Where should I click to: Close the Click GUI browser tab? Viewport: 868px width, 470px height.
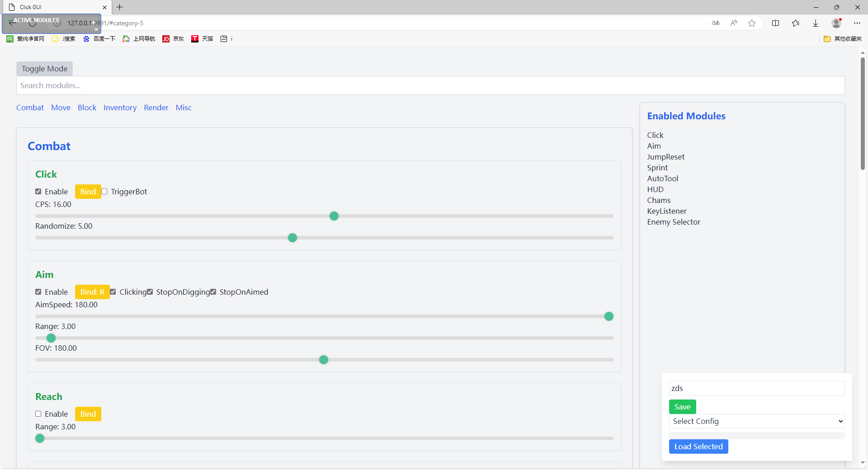click(104, 7)
